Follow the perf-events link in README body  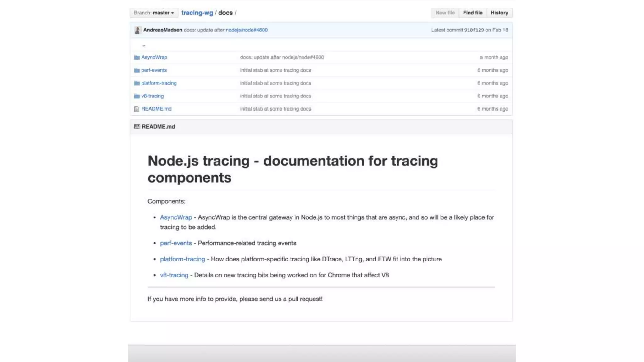(x=176, y=243)
